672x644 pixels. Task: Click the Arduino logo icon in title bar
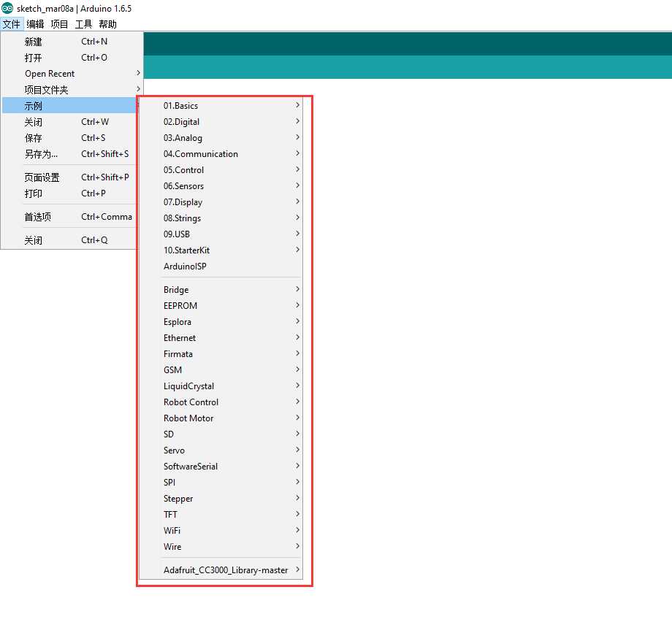(x=7, y=8)
